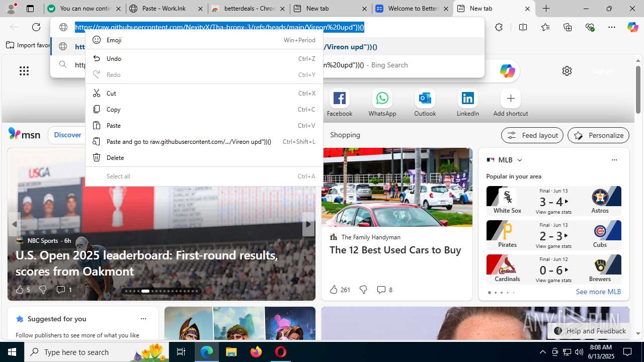This screenshot has width=644, height=362.
Task: Open The 12 Best Used Cars to Buy
Action: pyautogui.click(x=395, y=250)
